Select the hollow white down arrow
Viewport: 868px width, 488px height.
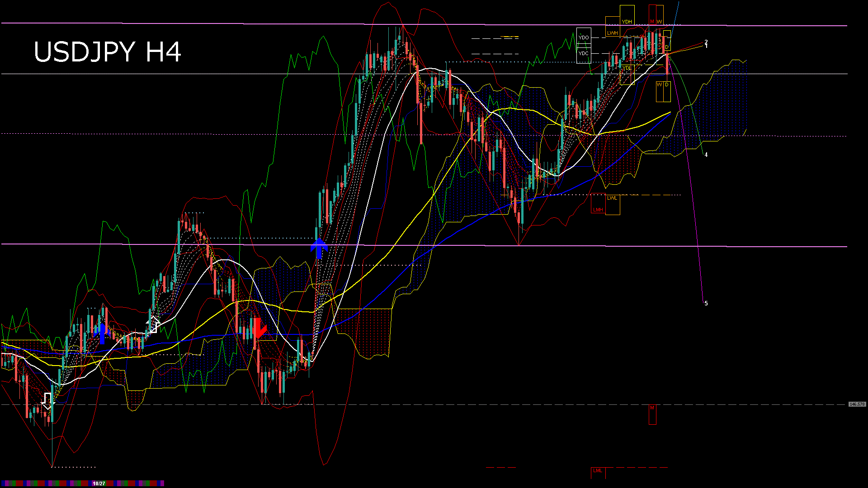[47, 401]
